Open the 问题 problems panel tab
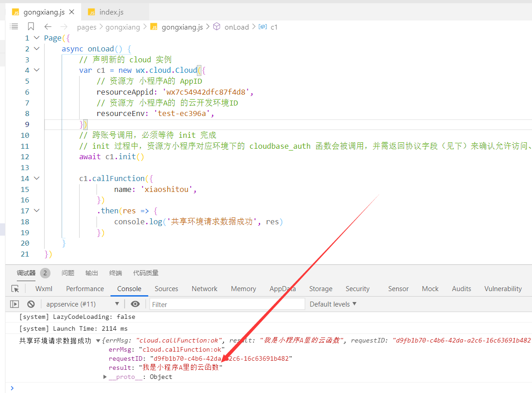This screenshot has height=393, width=532. tap(68, 273)
